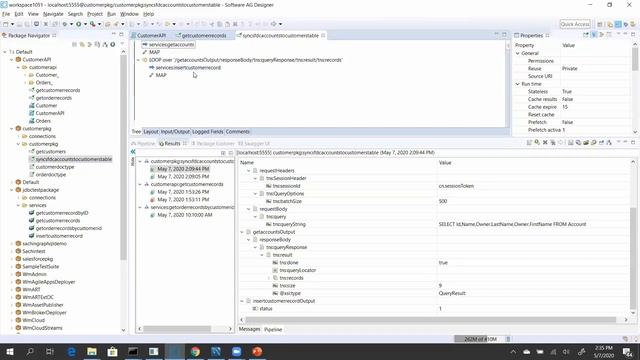Screen dimensions: 640x360
Task: Open Chrome from the Windows taskbar
Action: (x=195, y=351)
